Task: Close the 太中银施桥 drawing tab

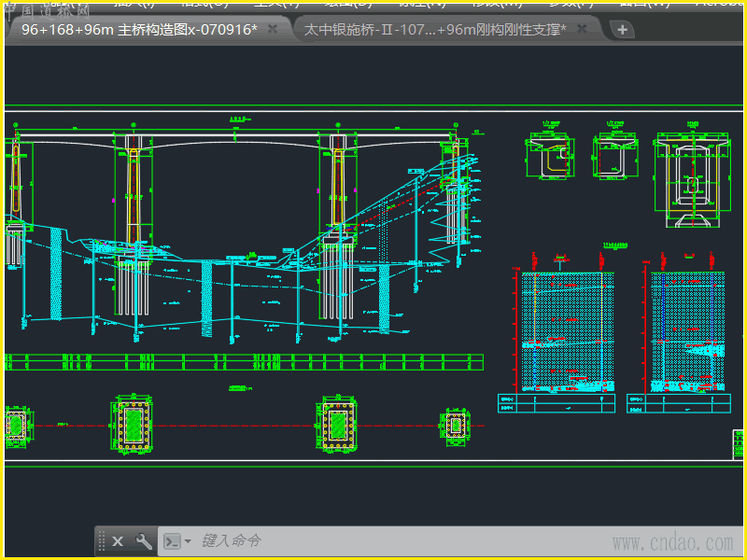Action: [582, 29]
